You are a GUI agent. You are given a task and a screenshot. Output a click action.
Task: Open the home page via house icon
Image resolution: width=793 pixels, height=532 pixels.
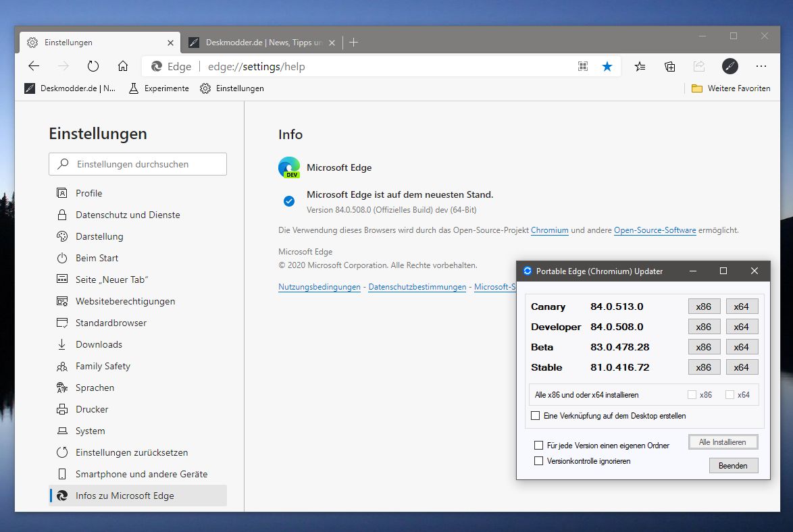pos(123,66)
